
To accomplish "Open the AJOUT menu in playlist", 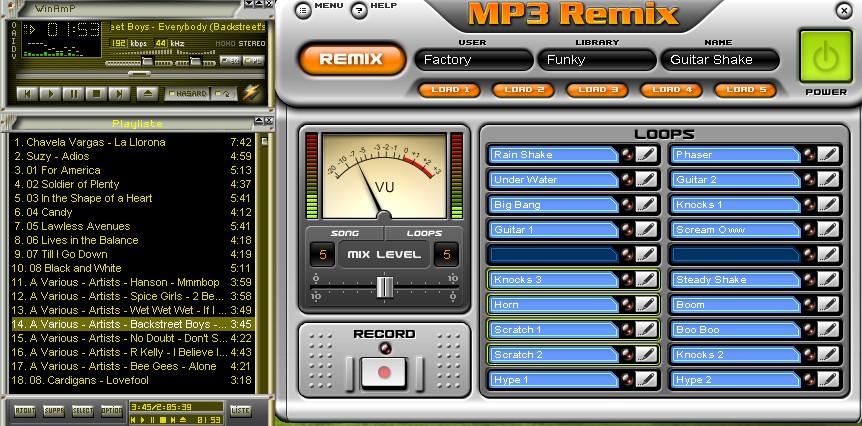I will click(25, 411).
